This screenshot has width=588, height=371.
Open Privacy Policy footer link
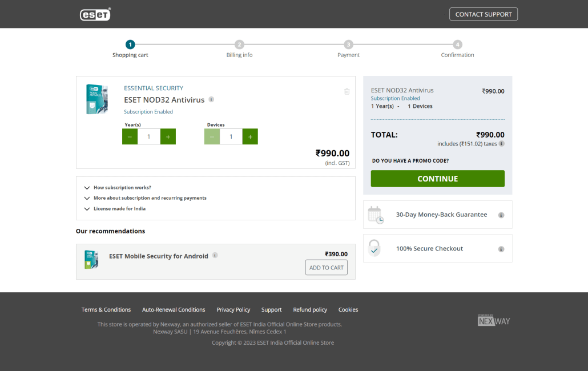click(233, 309)
